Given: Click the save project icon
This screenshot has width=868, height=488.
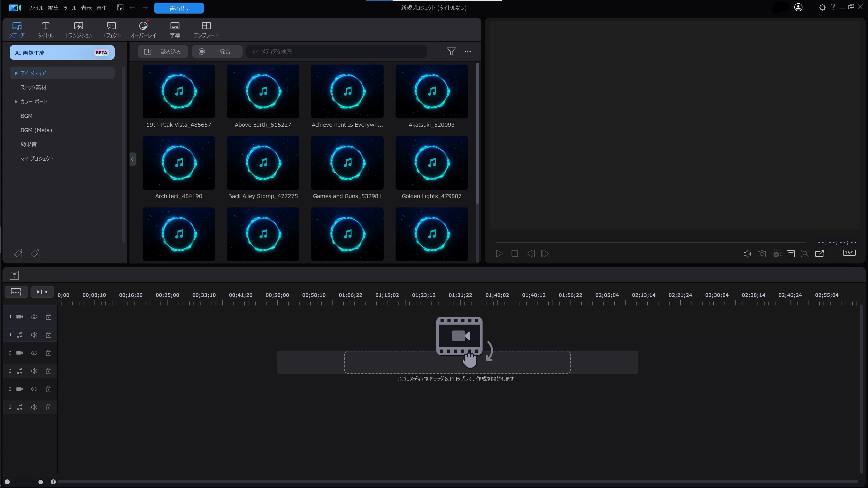Looking at the screenshot, I should pos(120,7).
